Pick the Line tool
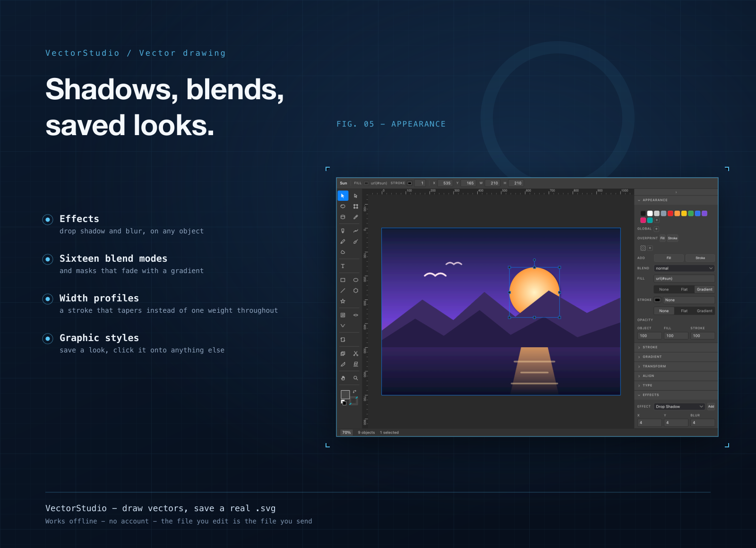Screen dimensions: 756x548 tap(343, 291)
